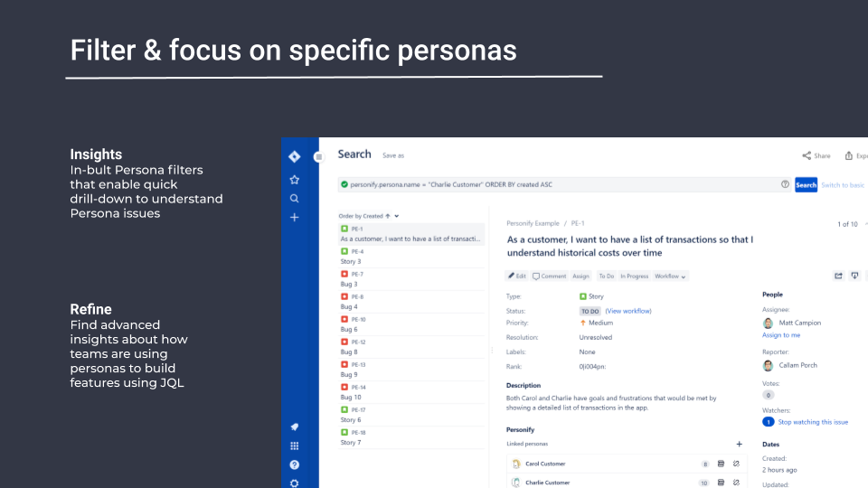Open the Jira home diamond logo
The image size is (868, 488).
295,156
